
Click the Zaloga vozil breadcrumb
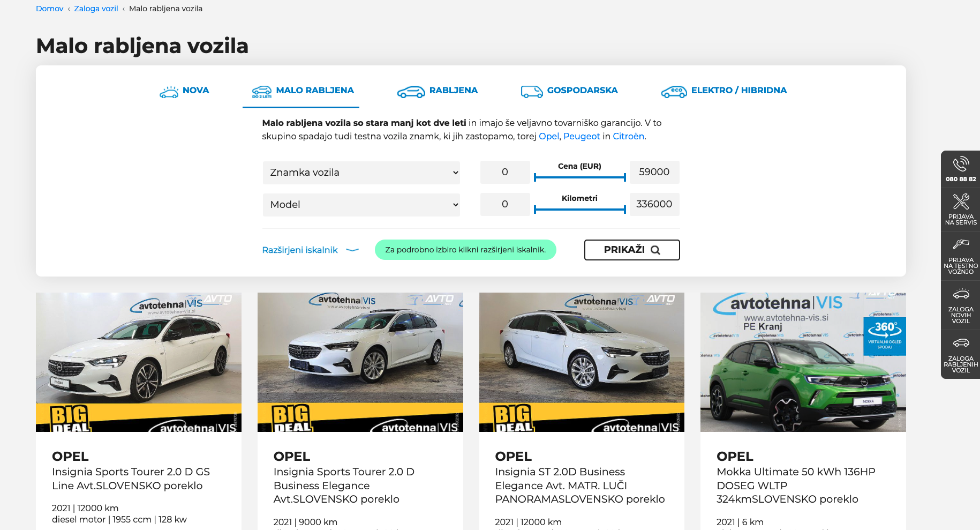pyautogui.click(x=96, y=8)
